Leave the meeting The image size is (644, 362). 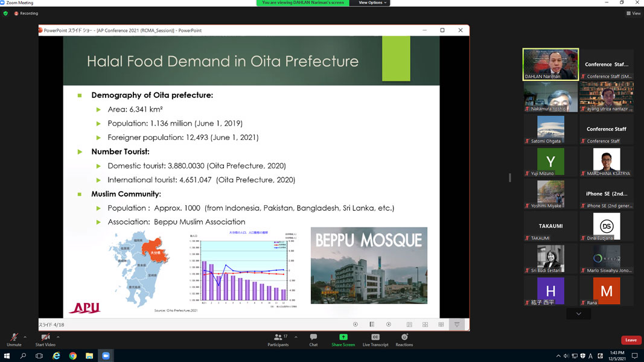point(631,340)
